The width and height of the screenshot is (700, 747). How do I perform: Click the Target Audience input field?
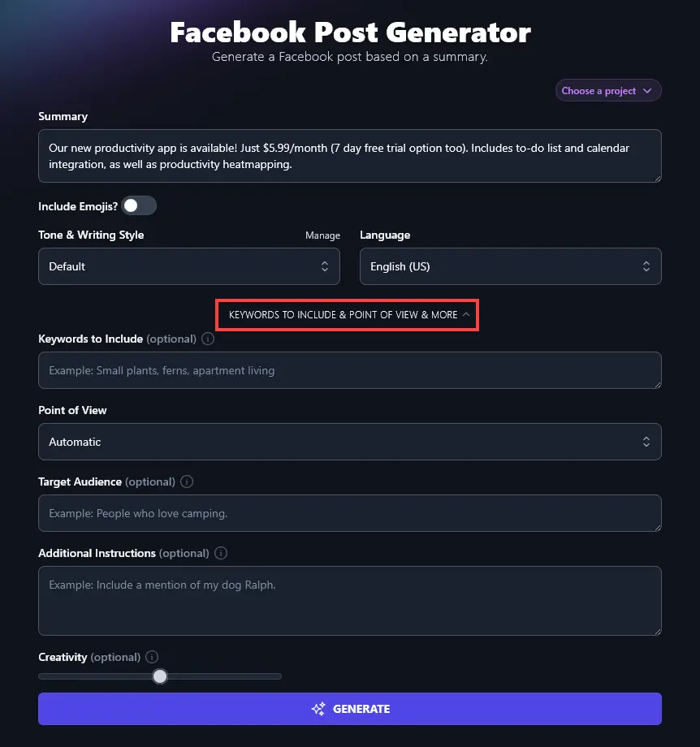point(349,512)
